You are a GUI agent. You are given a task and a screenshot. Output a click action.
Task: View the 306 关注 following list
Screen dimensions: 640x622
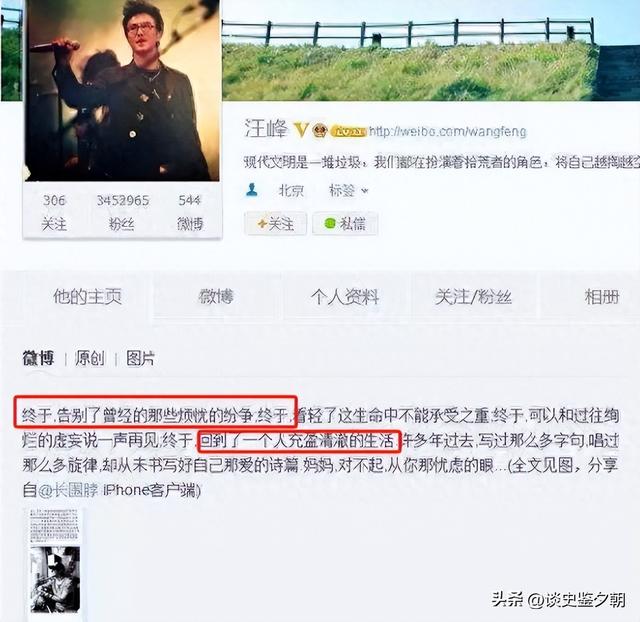point(54,212)
